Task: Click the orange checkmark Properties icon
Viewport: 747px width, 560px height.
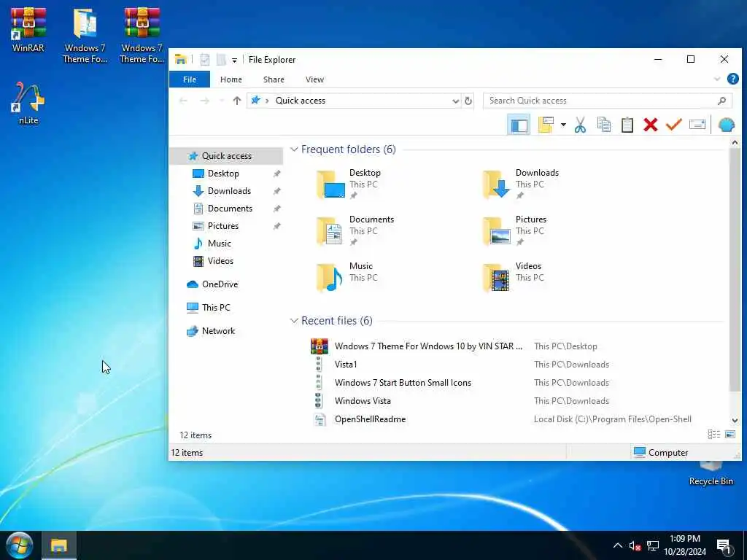Action: pos(673,125)
